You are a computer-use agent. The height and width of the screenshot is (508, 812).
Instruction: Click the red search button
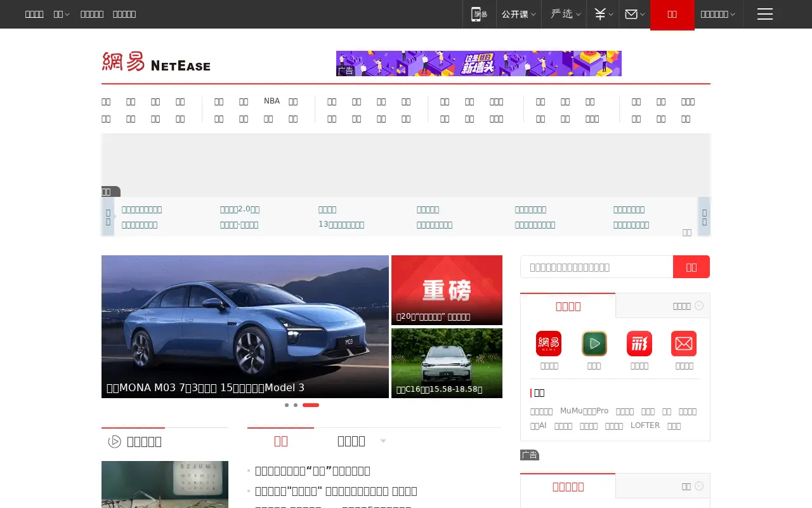[691, 267]
